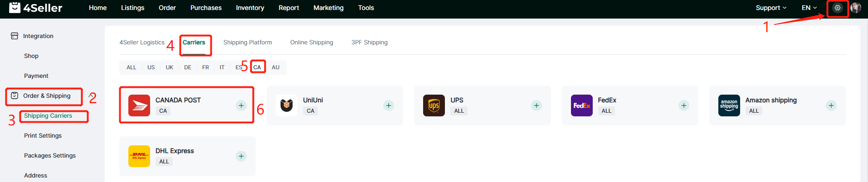Screen dimensions: 868x182
Task: Switch to the Shipping Platform tab
Action: tap(248, 42)
